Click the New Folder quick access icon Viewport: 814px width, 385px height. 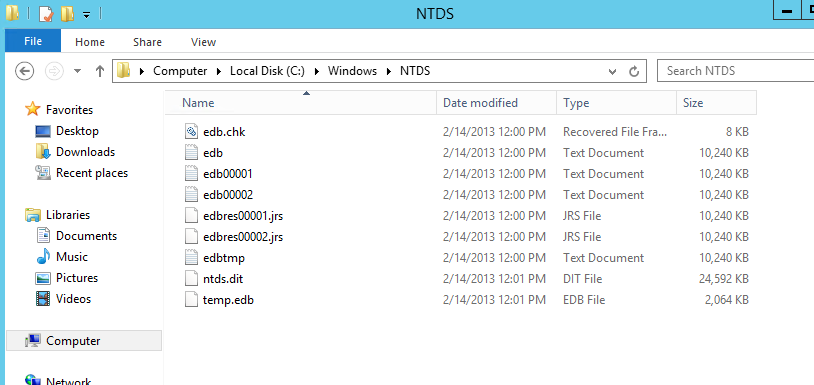point(67,13)
